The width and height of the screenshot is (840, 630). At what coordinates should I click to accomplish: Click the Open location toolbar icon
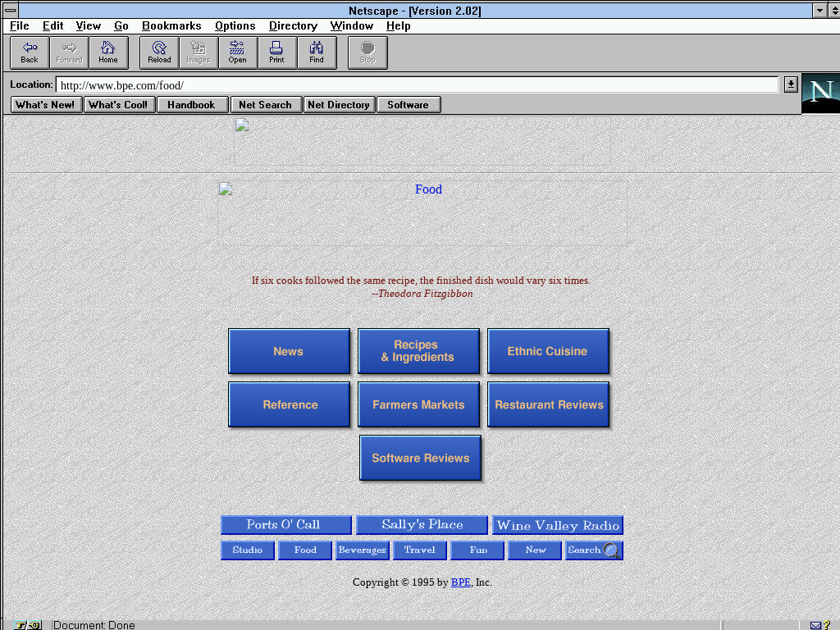click(x=237, y=52)
